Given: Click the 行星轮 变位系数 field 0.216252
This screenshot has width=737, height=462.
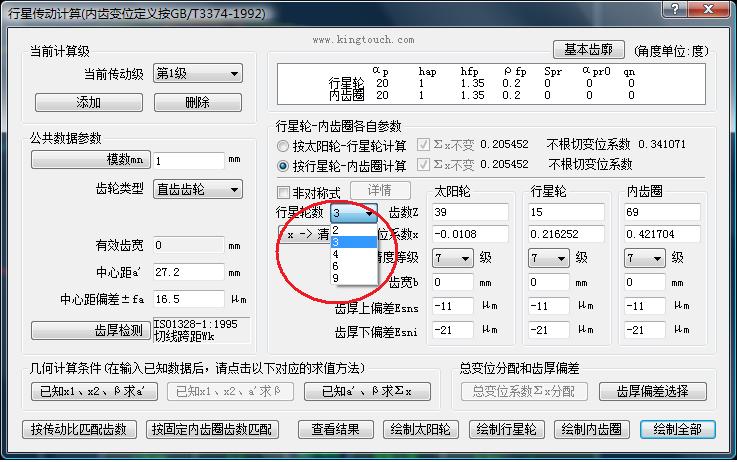Looking at the screenshot, I should tap(566, 234).
